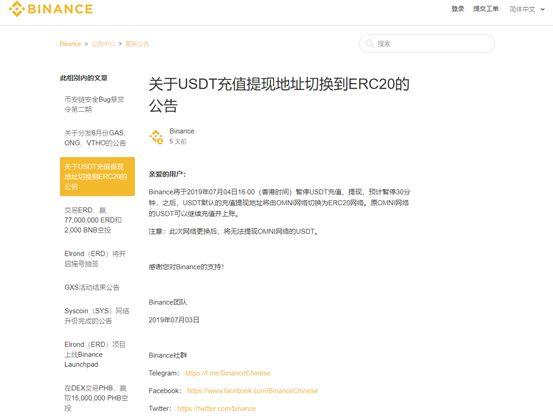The image size is (553, 419).
Task: Click the 注意 note about OMNI network USDT
Action: click(x=234, y=231)
